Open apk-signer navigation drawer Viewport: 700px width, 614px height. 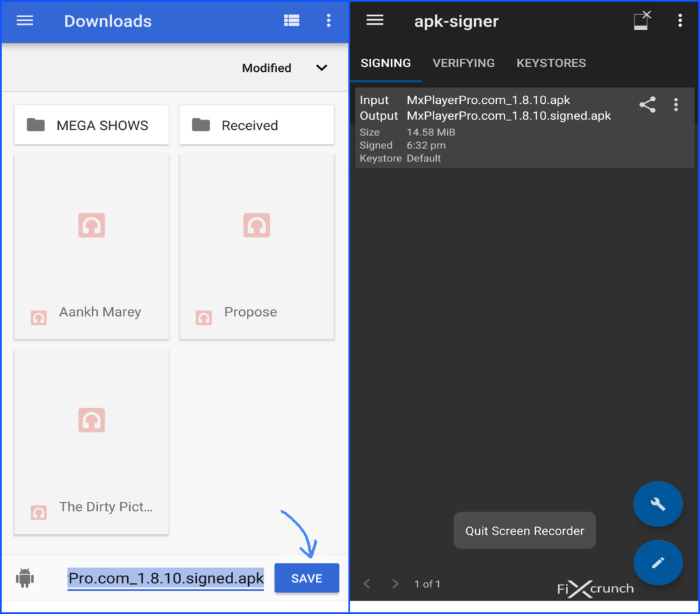pos(375,20)
